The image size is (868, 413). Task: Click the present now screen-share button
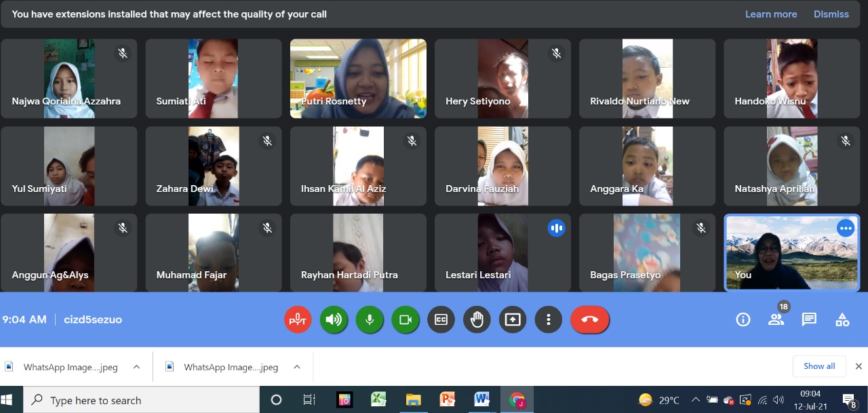pyautogui.click(x=513, y=319)
